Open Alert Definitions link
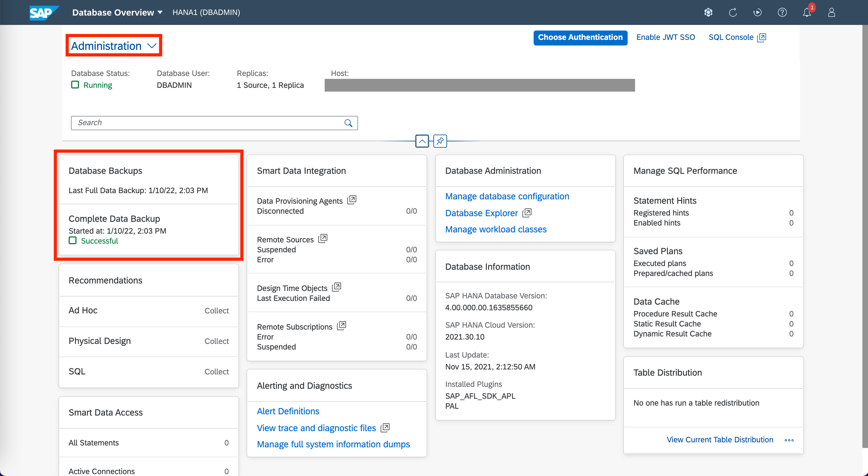868x476 pixels. tap(288, 411)
